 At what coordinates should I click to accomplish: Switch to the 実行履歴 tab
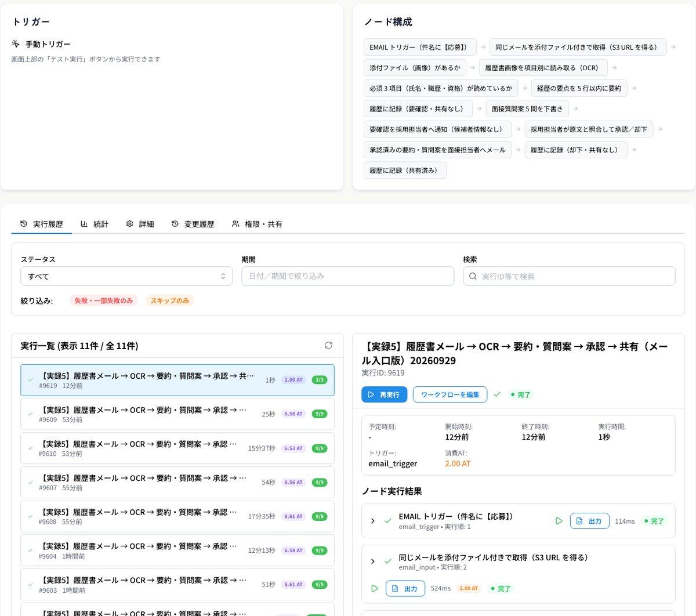point(41,224)
